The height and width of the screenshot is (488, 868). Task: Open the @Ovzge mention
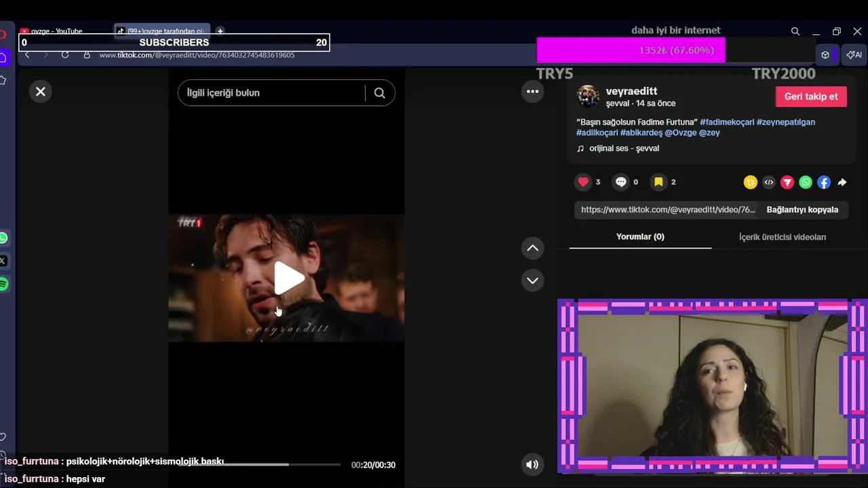[681, 133]
